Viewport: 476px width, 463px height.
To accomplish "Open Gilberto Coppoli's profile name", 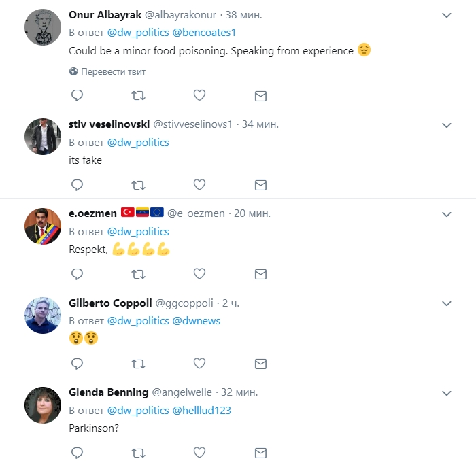I will (109, 303).
